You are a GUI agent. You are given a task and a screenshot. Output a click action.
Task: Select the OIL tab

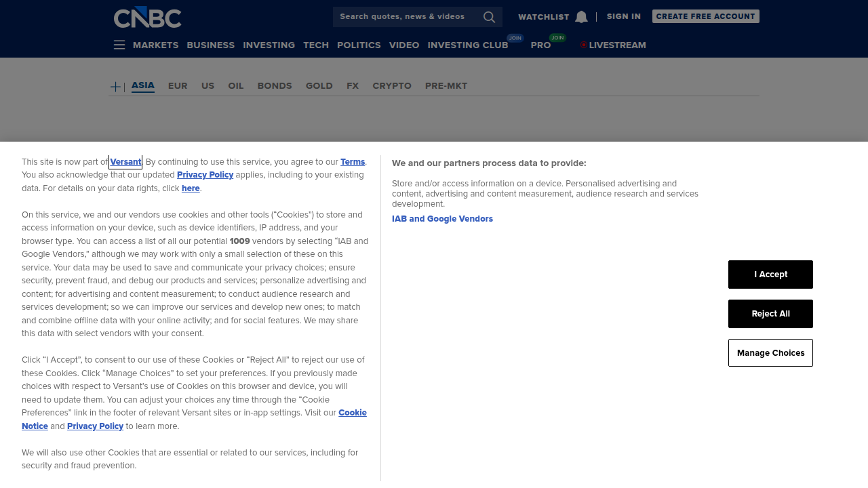[236, 86]
